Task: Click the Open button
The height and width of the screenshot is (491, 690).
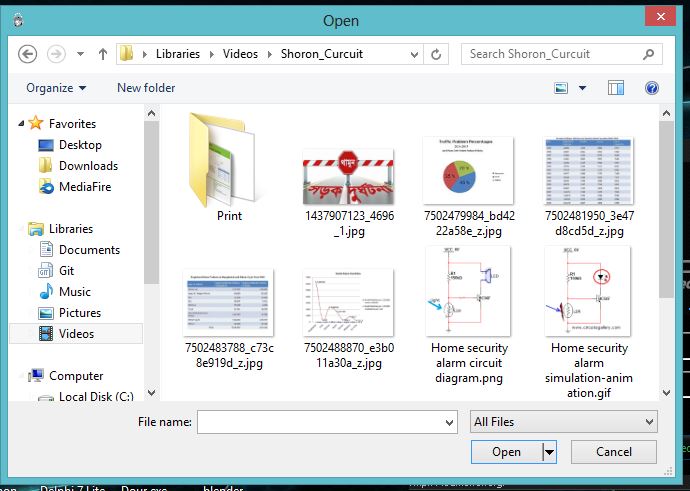Action: coord(506,452)
